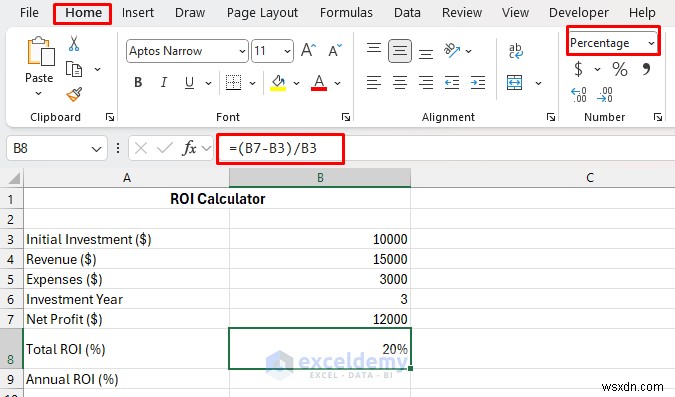
Task: Open Font settings dialog launcher
Action: click(x=346, y=117)
